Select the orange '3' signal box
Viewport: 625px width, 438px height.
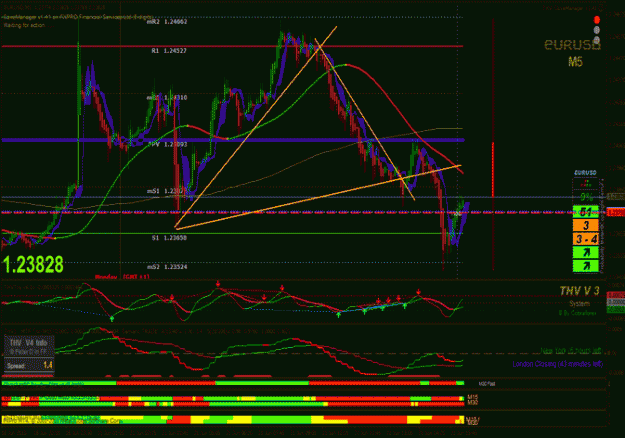[x=586, y=226]
